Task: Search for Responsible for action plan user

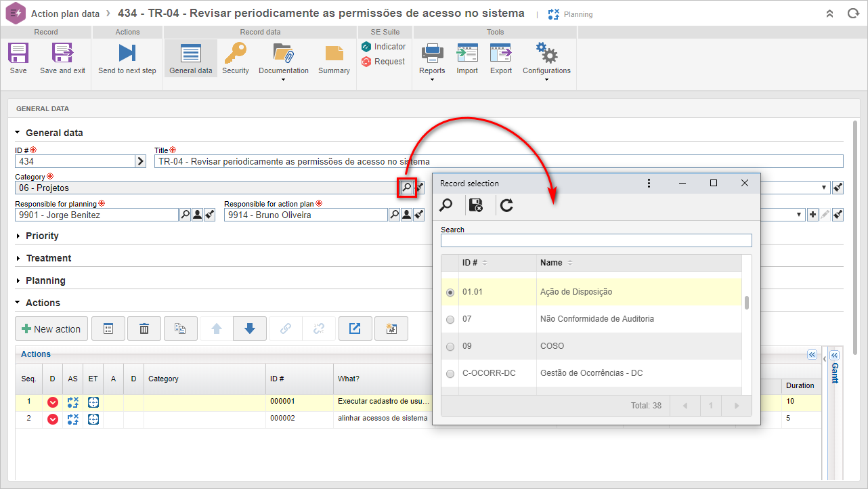Action: coord(394,215)
